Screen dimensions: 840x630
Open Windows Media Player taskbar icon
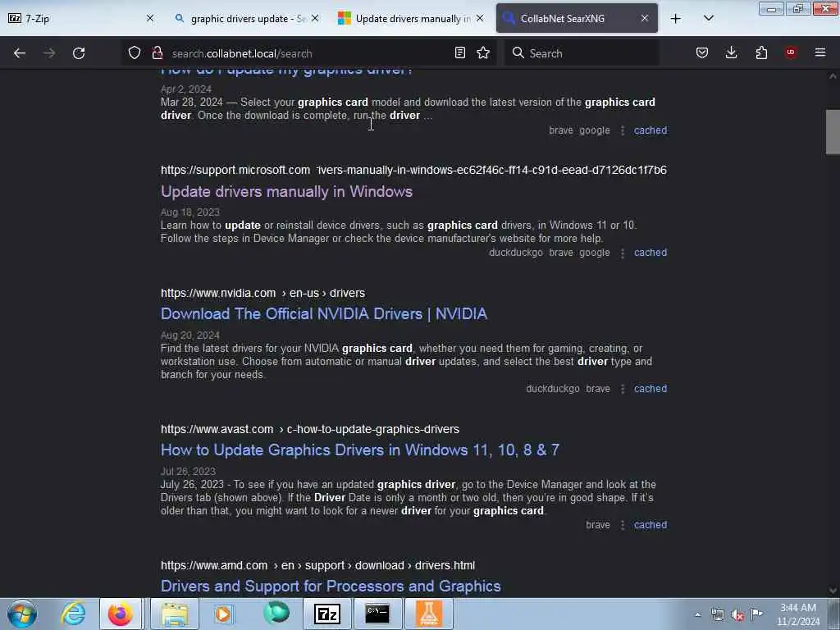pyautogui.click(x=223, y=614)
